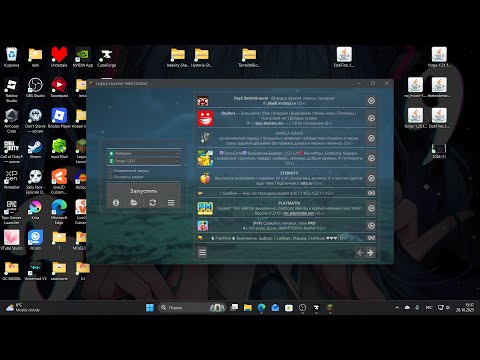Go to previous server page arrow
This screenshot has height=360, width=480.
(x=360, y=253)
